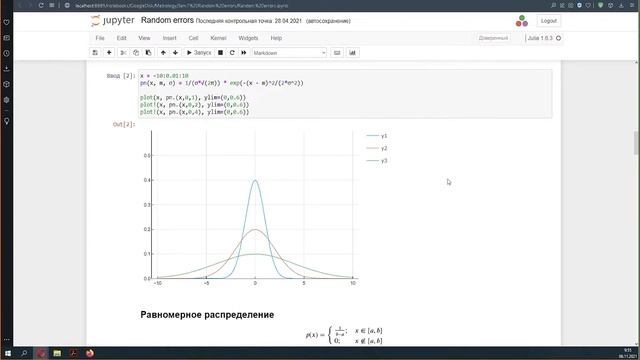640x360 pixels.
Task: Run the cell with the Запуск button
Action: [x=199, y=53]
